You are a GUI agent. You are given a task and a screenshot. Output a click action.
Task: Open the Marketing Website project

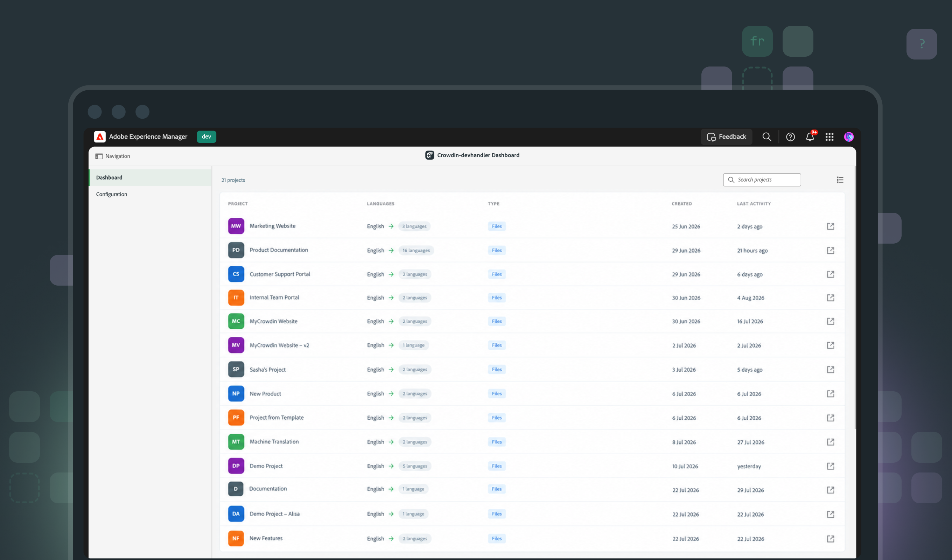(x=272, y=226)
